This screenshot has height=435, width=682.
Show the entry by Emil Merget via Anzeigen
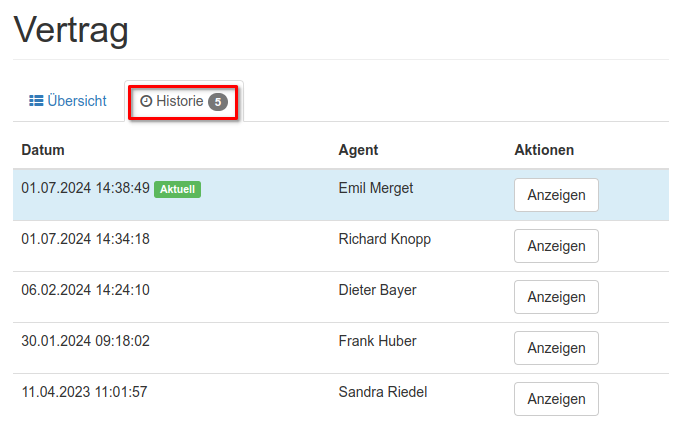[556, 195]
